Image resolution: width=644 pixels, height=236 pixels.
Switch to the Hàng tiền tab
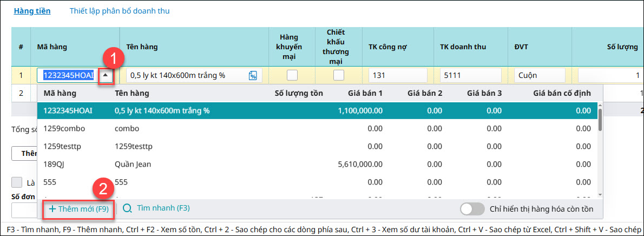click(32, 11)
